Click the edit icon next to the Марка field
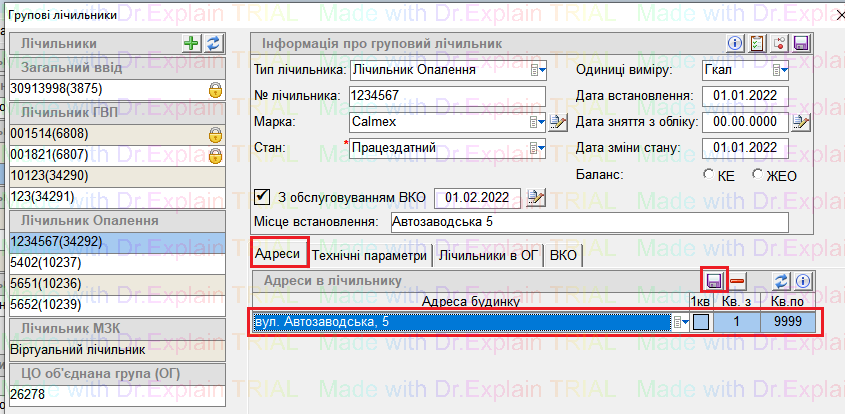 (560, 122)
